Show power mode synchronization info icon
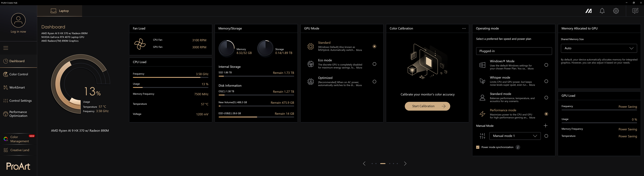644x176 pixels. click(518, 147)
